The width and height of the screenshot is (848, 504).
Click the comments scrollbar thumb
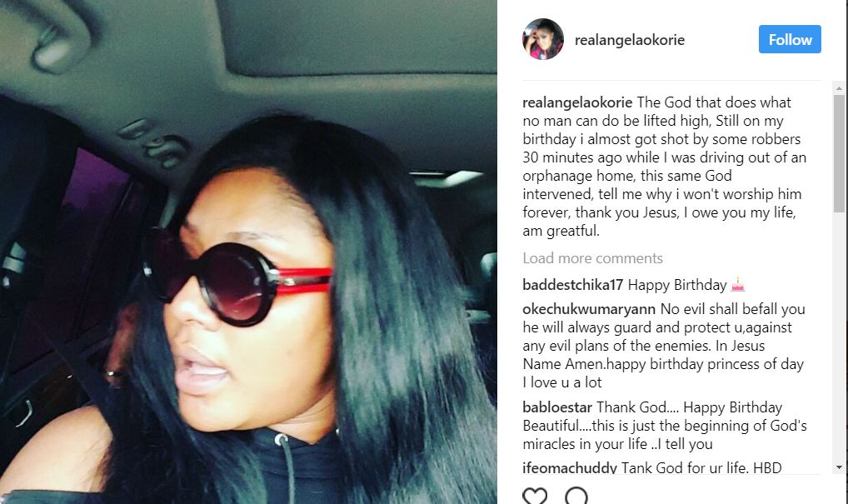pyautogui.click(x=839, y=153)
